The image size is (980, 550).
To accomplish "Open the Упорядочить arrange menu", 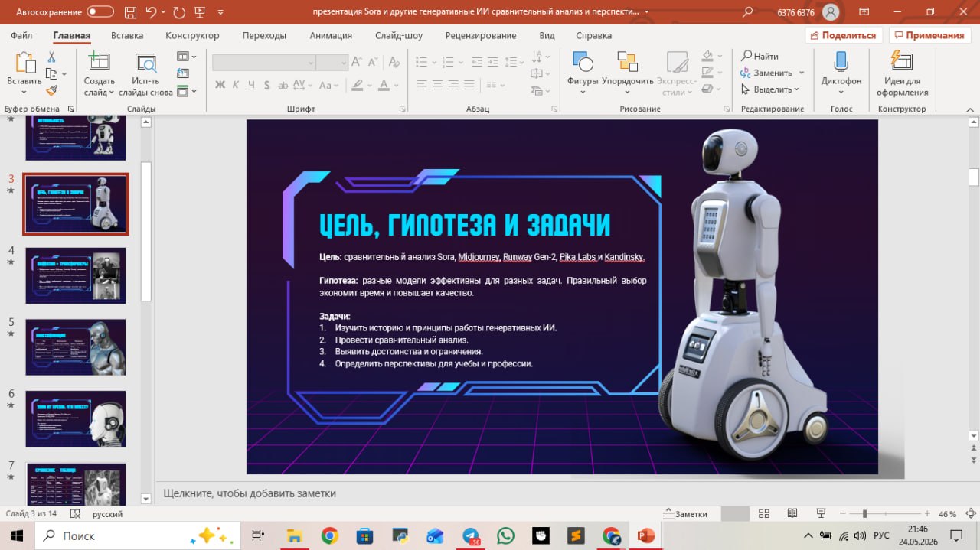I will (628, 74).
